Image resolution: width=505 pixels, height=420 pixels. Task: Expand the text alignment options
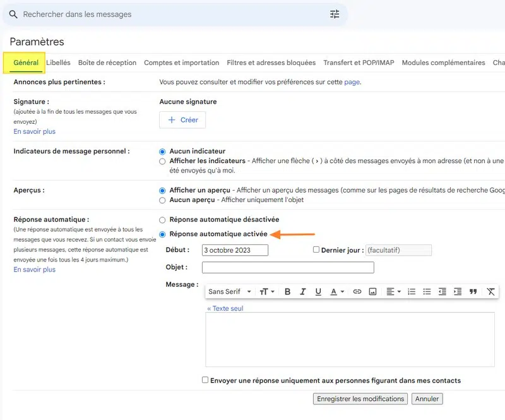coord(393,291)
